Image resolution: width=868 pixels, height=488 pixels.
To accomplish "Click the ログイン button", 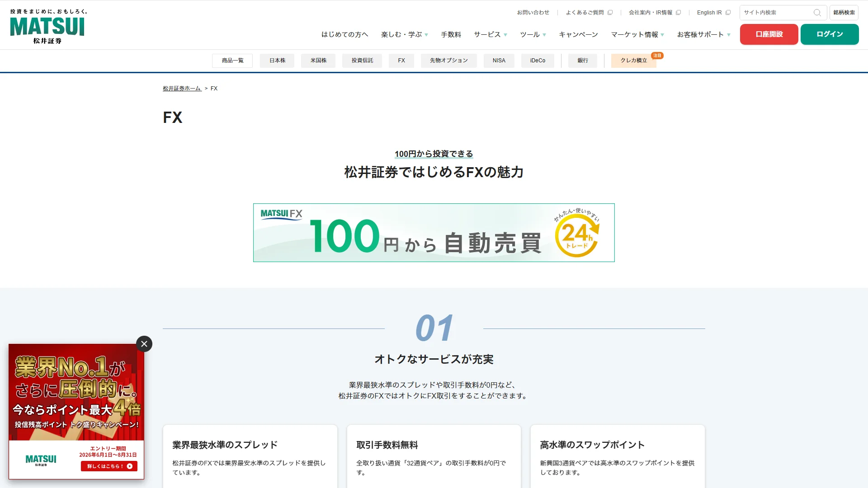I will [x=830, y=34].
